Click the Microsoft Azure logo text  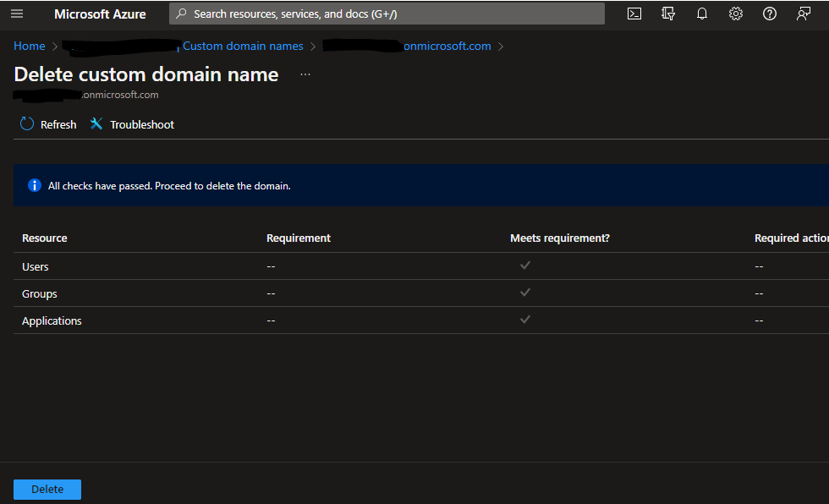pyautogui.click(x=100, y=14)
